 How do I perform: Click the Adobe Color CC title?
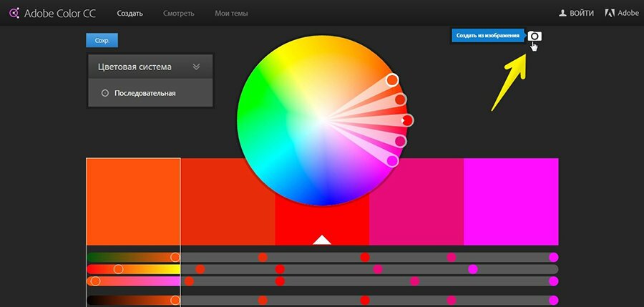click(x=60, y=14)
